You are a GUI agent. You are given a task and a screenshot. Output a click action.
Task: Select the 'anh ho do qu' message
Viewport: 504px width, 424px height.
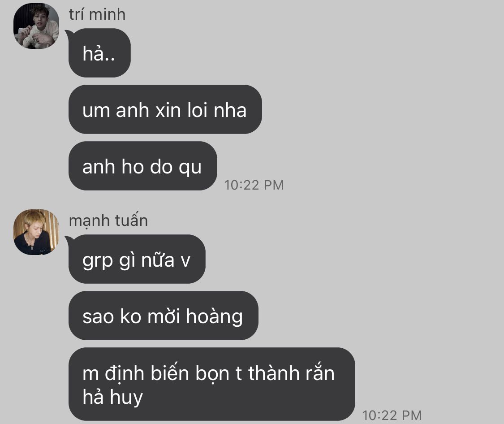click(x=143, y=166)
